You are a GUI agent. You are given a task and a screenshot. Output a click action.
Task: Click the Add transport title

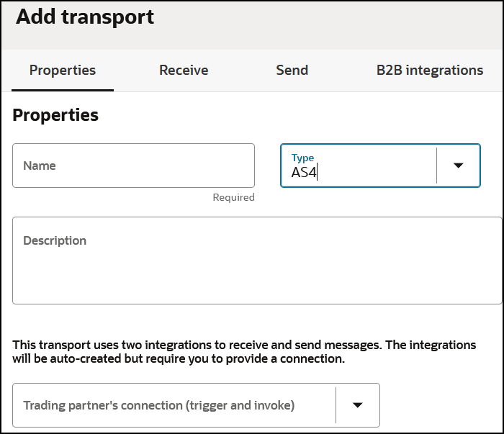(85, 17)
